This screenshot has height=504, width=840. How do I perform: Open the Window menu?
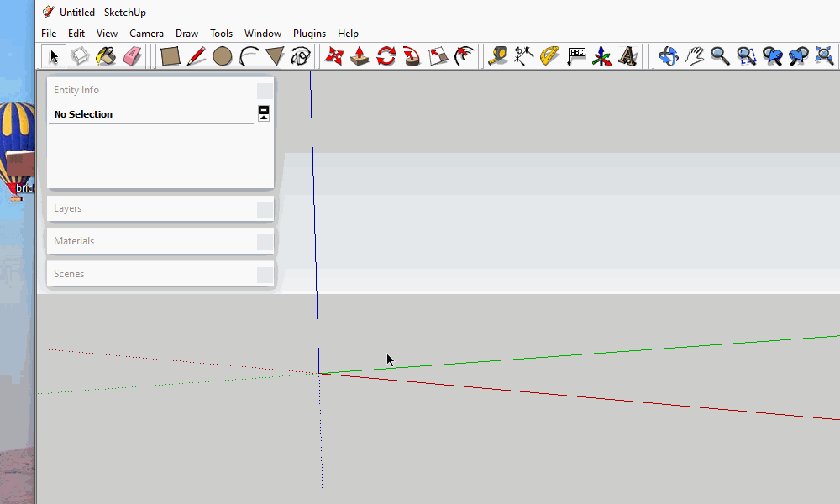click(263, 34)
